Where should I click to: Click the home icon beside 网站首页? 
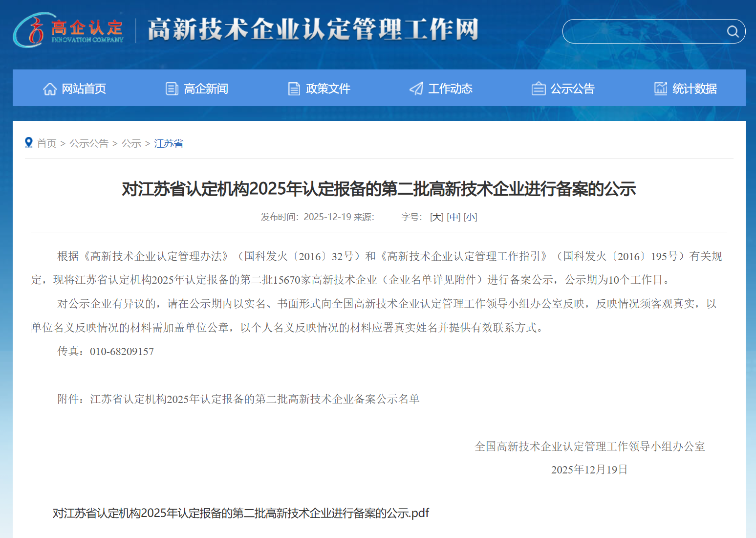coord(50,89)
